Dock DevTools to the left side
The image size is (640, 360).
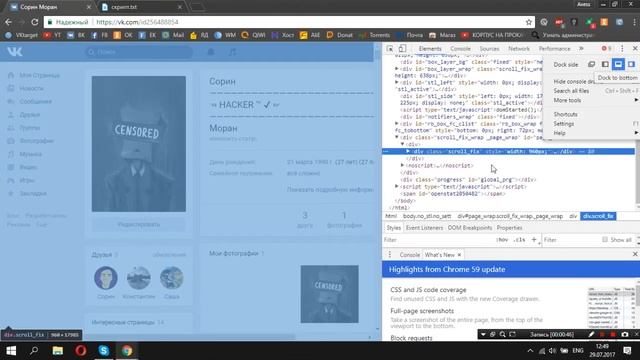click(605, 64)
